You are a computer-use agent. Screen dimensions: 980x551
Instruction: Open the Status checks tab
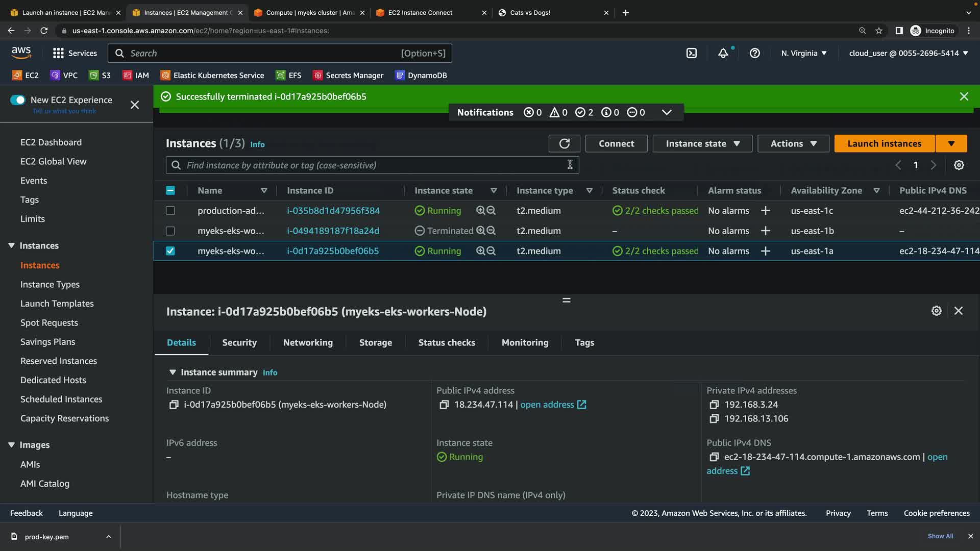point(447,343)
